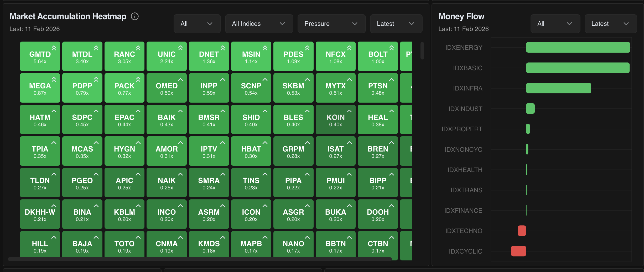Click the heatmap info icon
Viewport: 644px width, 272px height.
point(135,17)
